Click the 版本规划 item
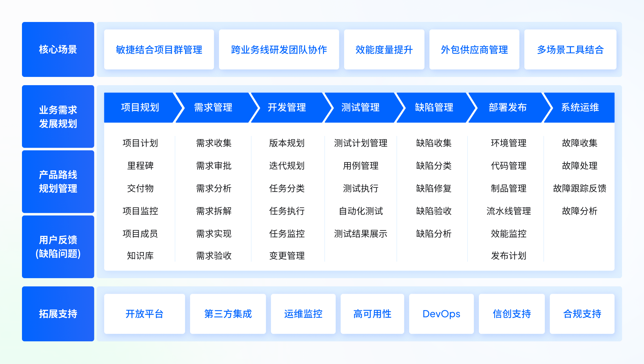 click(x=287, y=143)
